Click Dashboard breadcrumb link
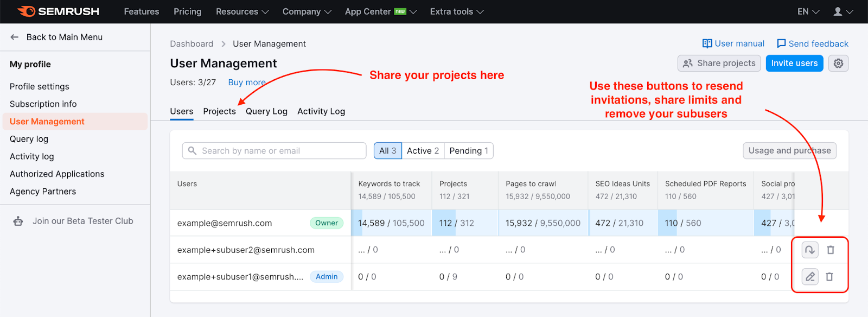Viewport: 868px width, 317px height. coord(192,44)
